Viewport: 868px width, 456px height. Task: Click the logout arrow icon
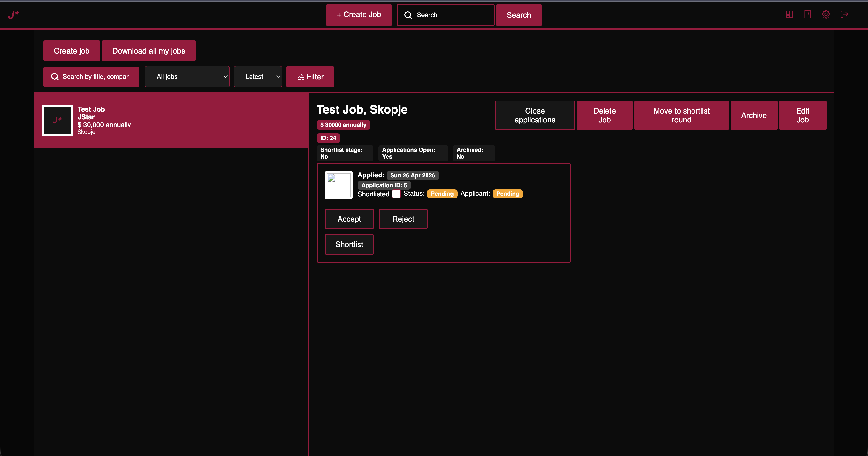point(844,14)
